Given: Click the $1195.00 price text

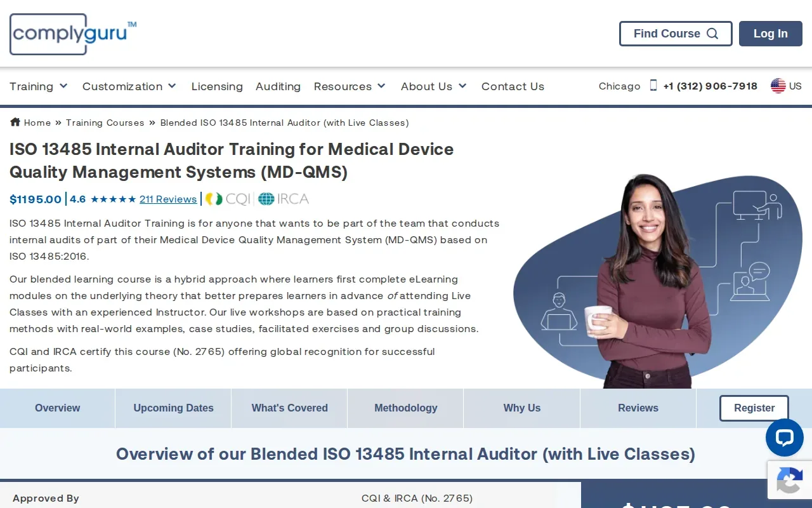Looking at the screenshot, I should coord(36,199).
